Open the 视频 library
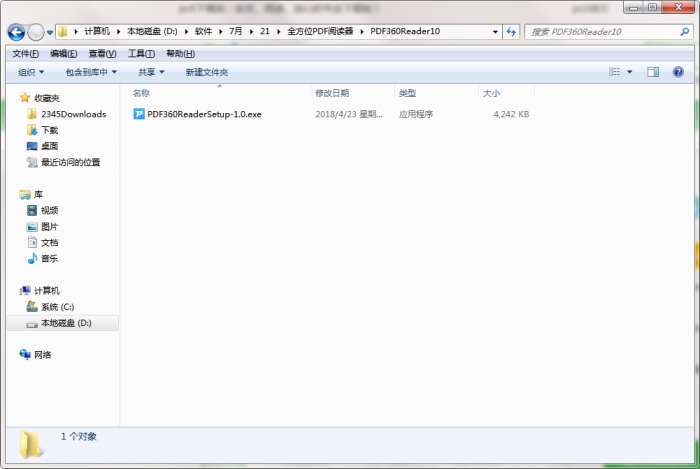Image resolution: width=700 pixels, height=469 pixels. pos(50,210)
